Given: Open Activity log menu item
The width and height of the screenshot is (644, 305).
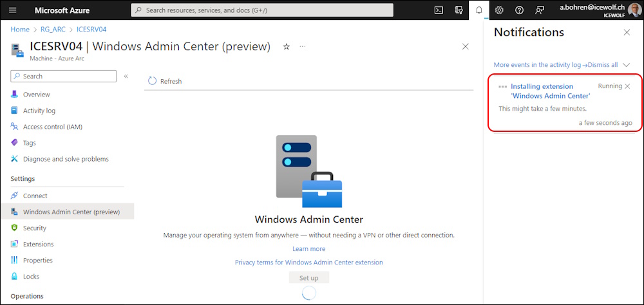Looking at the screenshot, I should (39, 111).
